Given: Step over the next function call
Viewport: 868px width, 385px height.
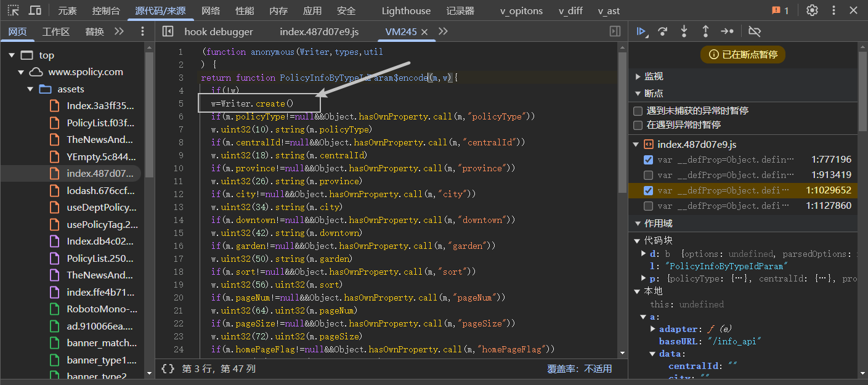Looking at the screenshot, I should (662, 31).
